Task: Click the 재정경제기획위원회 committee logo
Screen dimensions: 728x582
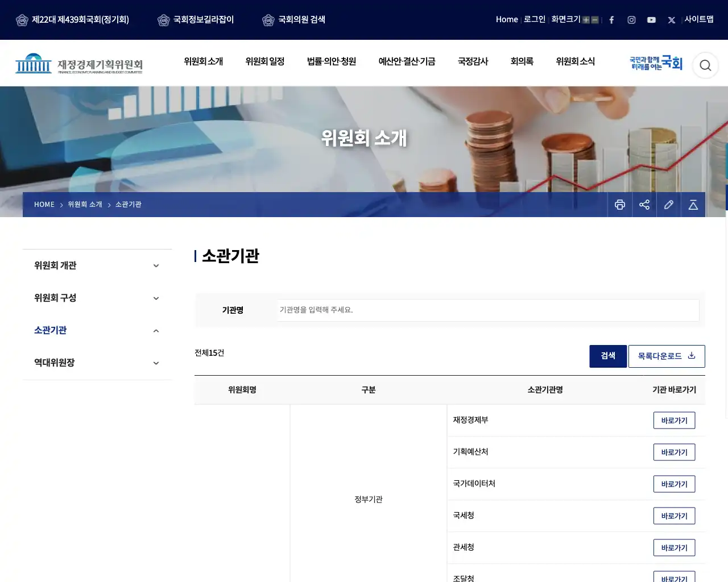Action: click(79, 64)
